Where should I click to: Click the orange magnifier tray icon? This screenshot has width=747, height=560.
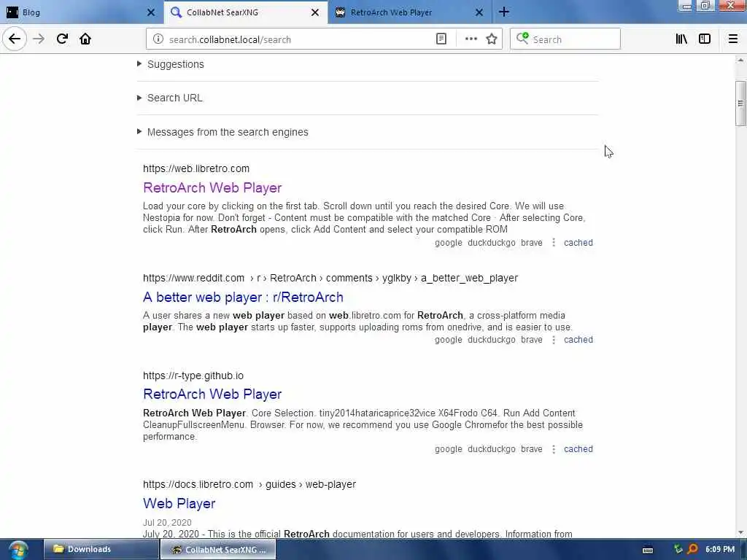pyautogui.click(x=693, y=550)
